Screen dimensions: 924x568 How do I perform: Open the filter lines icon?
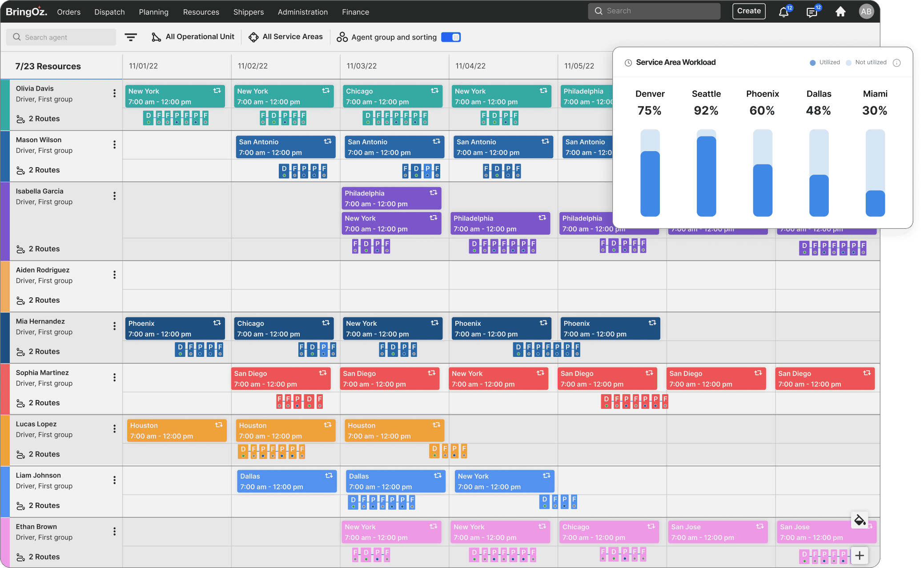(130, 37)
